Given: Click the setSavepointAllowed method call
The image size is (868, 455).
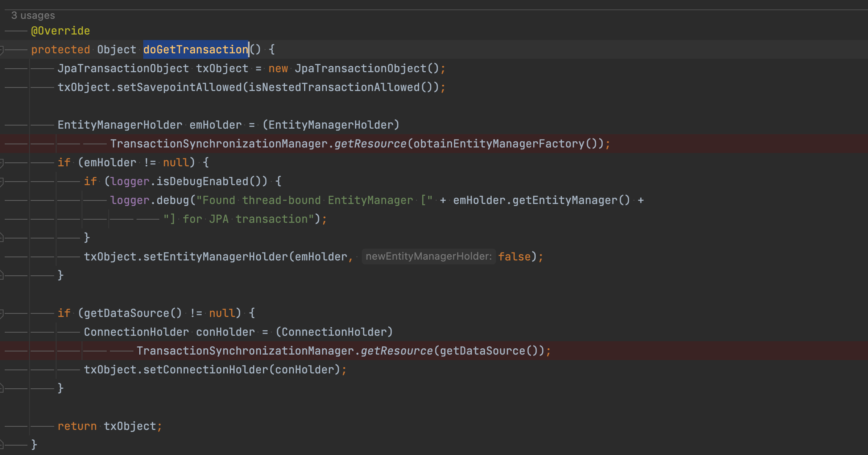Looking at the screenshot, I should pyautogui.click(x=179, y=87).
